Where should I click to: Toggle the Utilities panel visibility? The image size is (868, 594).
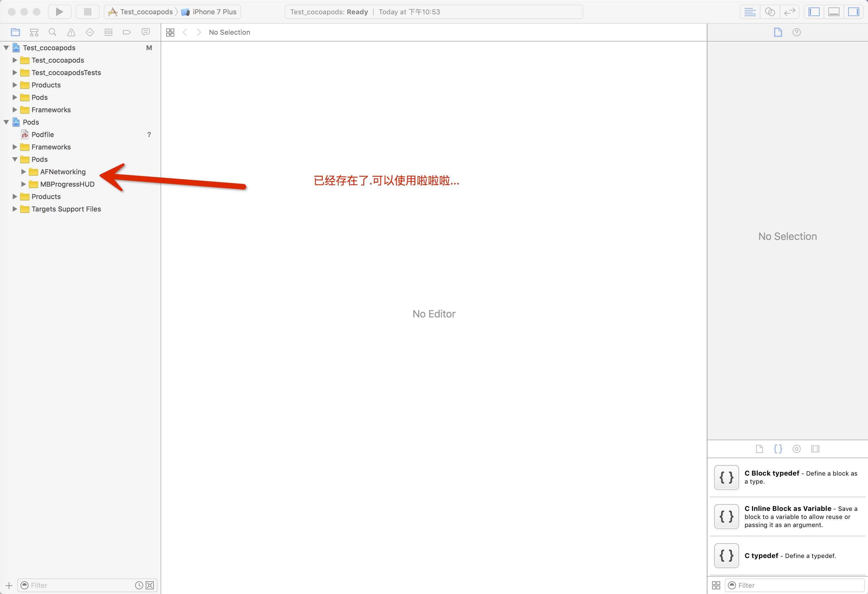[853, 11]
